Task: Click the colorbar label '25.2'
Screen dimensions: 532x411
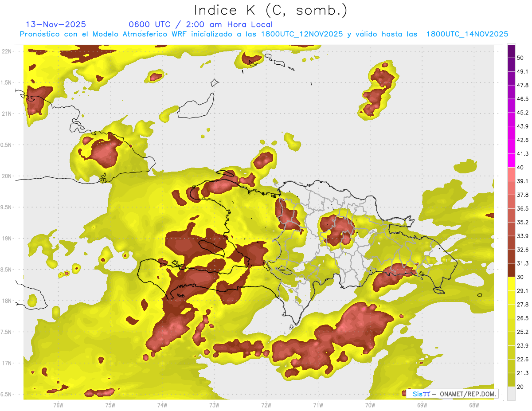Action: coord(522,332)
